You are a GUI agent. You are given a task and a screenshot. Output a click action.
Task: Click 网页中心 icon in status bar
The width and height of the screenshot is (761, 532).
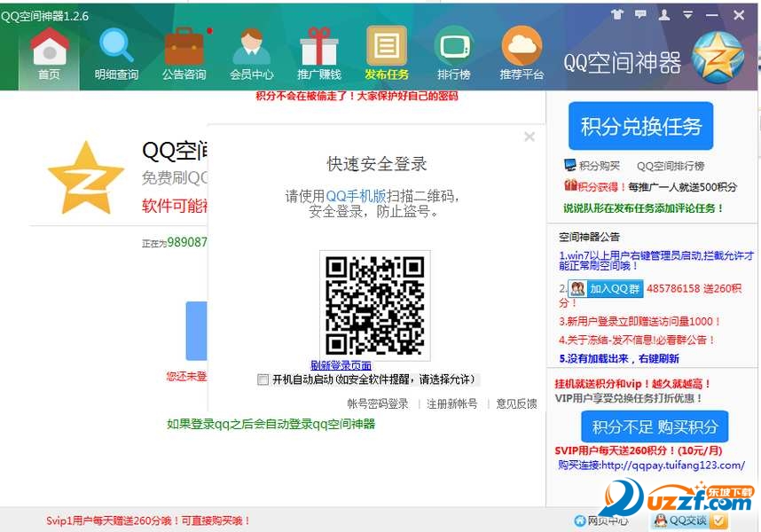[579, 520]
